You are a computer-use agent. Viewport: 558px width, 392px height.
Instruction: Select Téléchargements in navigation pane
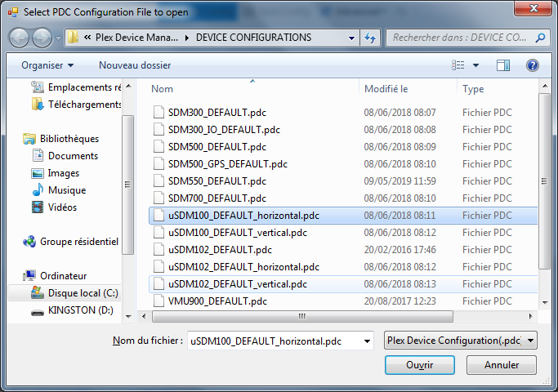(76, 105)
